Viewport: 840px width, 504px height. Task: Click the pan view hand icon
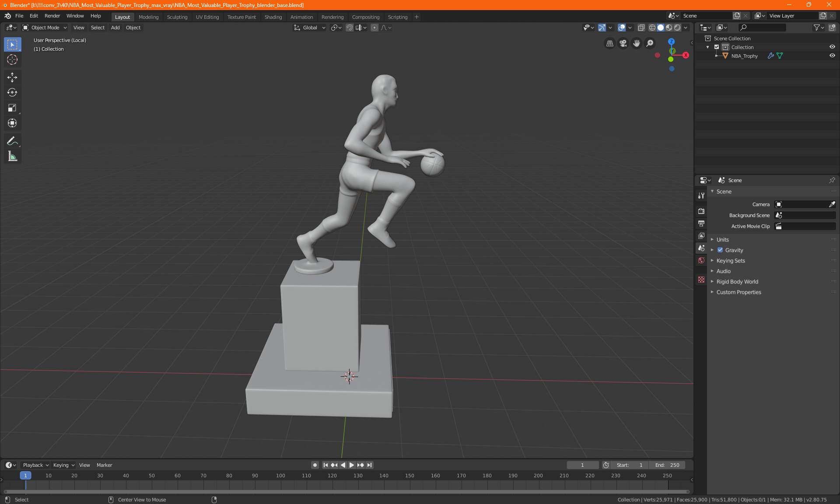click(637, 43)
